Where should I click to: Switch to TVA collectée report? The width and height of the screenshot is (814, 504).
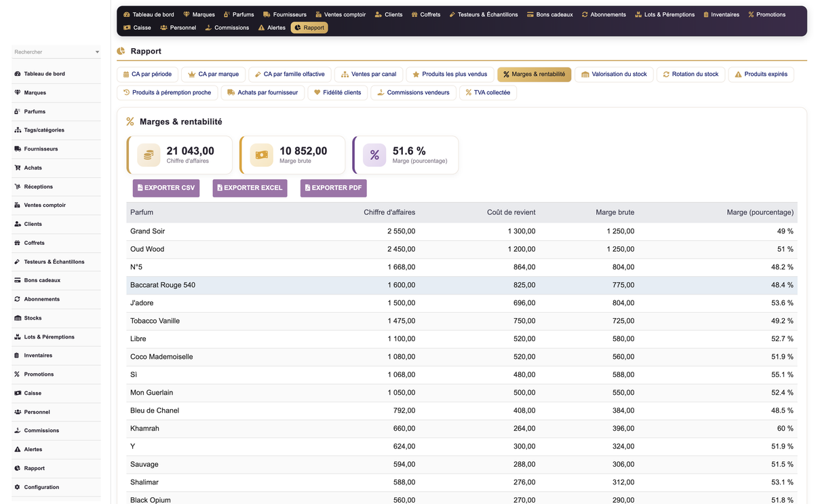coord(488,92)
